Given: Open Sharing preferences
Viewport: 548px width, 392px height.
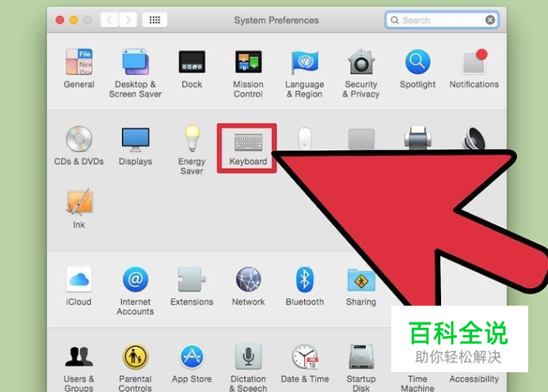Looking at the screenshot, I should pos(361,287).
